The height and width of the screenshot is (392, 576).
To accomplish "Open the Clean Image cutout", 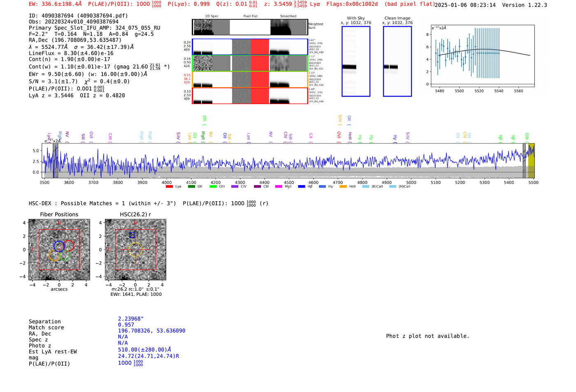I will [397, 61].
